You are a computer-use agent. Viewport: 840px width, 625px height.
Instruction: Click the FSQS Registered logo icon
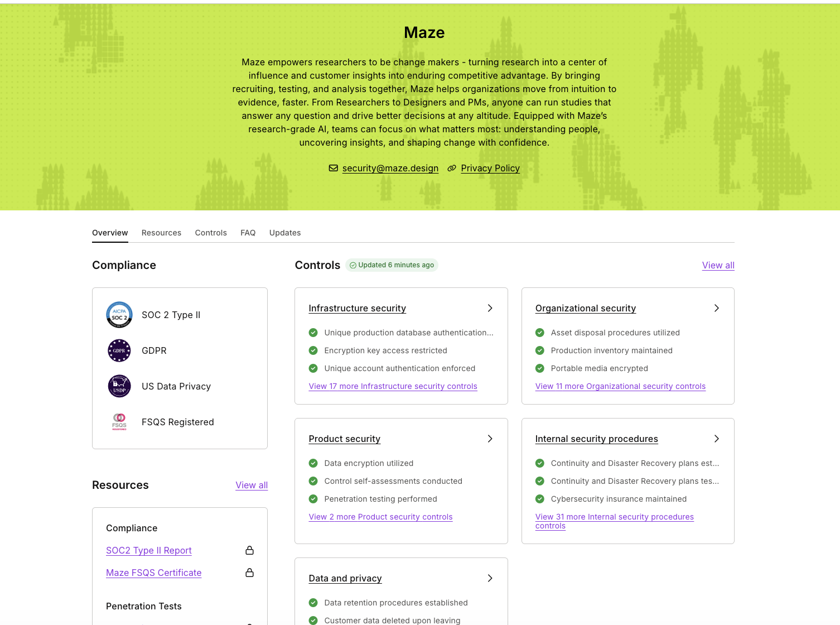119,422
